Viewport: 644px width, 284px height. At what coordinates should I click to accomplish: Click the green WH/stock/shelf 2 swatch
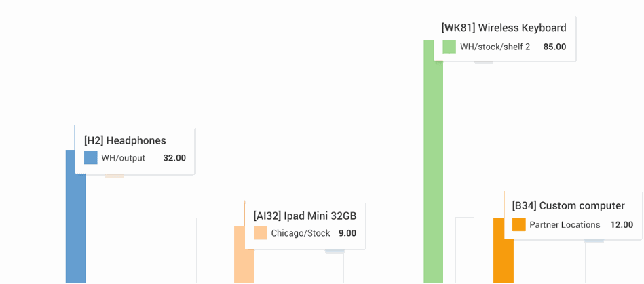point(449,47)
